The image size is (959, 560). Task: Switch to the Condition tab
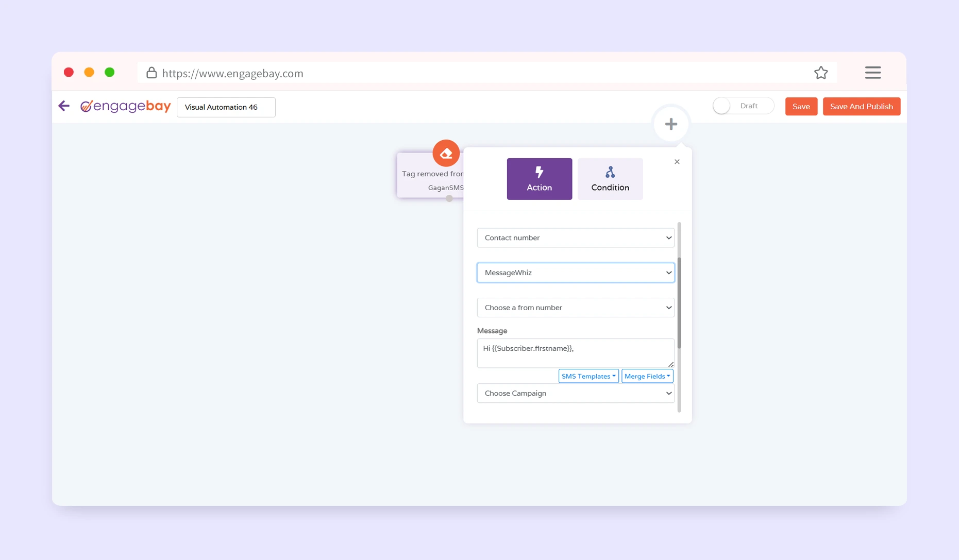(610, 179)
